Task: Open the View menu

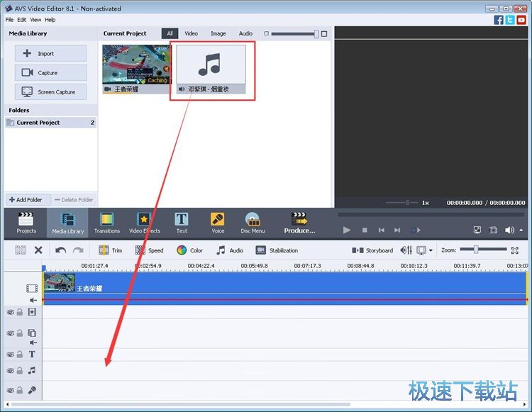Action: pyautogui.click(x=35, y=20)
